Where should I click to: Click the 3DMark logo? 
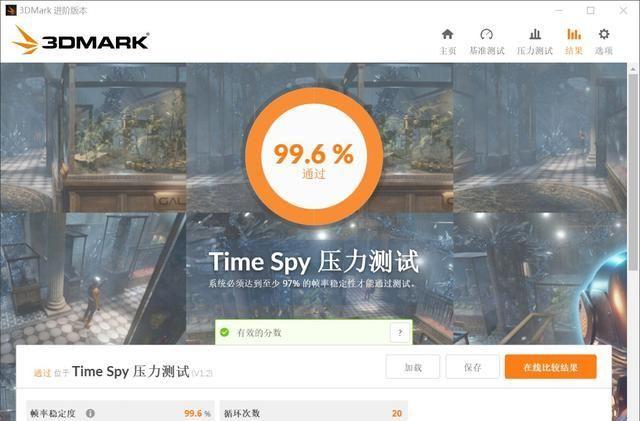(x=80, y=40)
